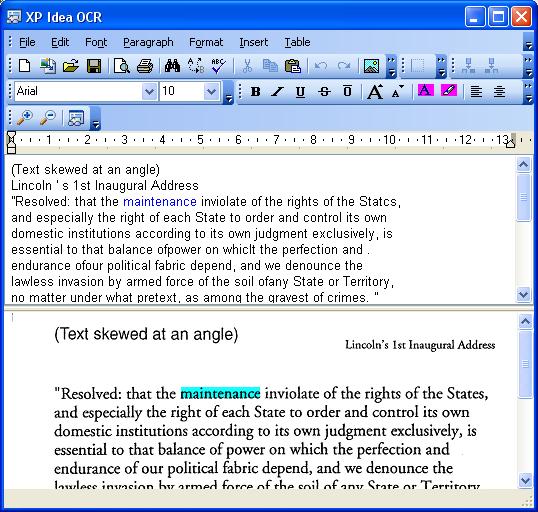Click the text pane scroll-up arrow
This screenshot has height=512, width=538.
(x=523, y=165)
